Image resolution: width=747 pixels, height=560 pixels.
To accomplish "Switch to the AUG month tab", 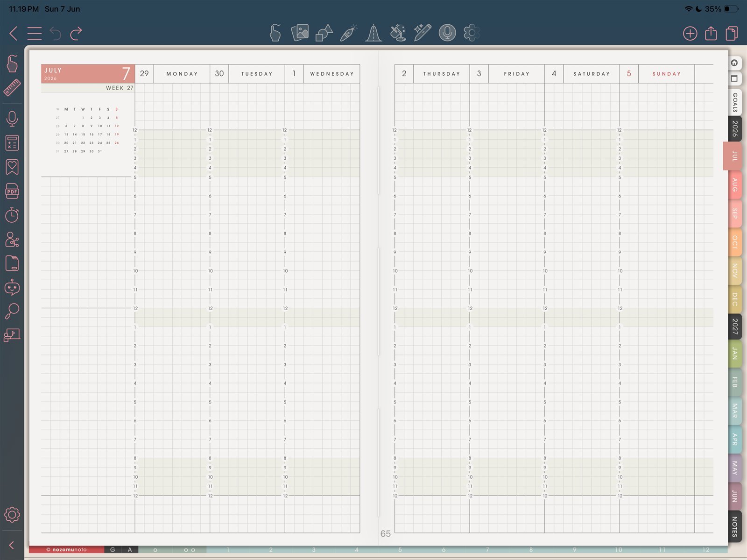I will (x=735, y=185).
